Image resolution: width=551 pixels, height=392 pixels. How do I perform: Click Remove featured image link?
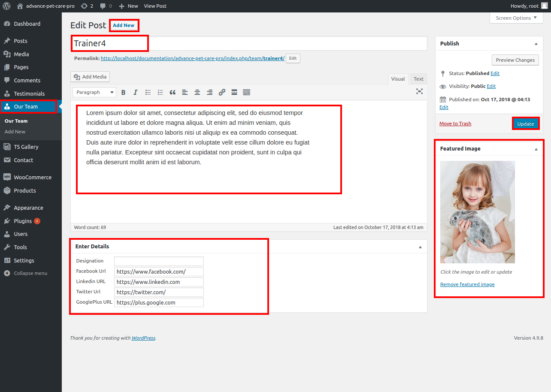467,284
